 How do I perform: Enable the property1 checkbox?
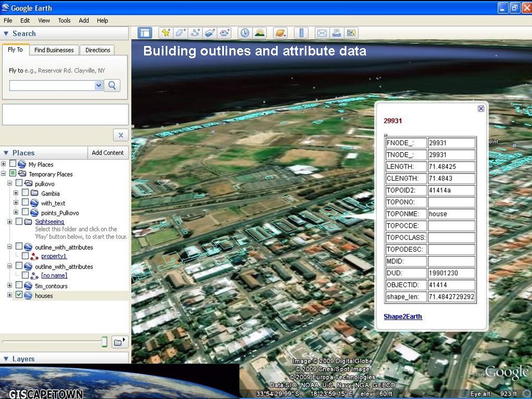point(25,255)
